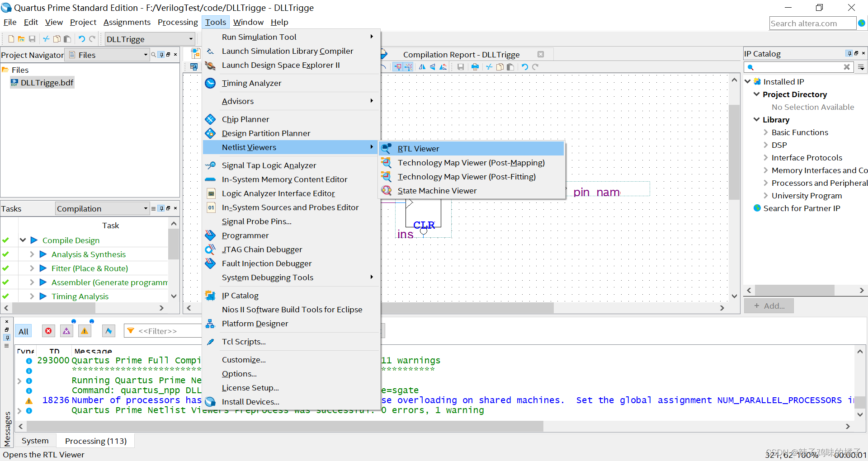Click Undo icon in block editor toolbar
Image resolution: width=868 pixels, height=461 pixels.
coord(525,67)
